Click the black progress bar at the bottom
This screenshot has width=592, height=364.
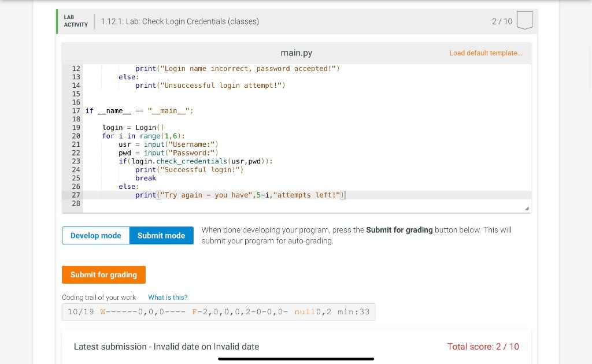pyautogui.click(x=296, y=359)
